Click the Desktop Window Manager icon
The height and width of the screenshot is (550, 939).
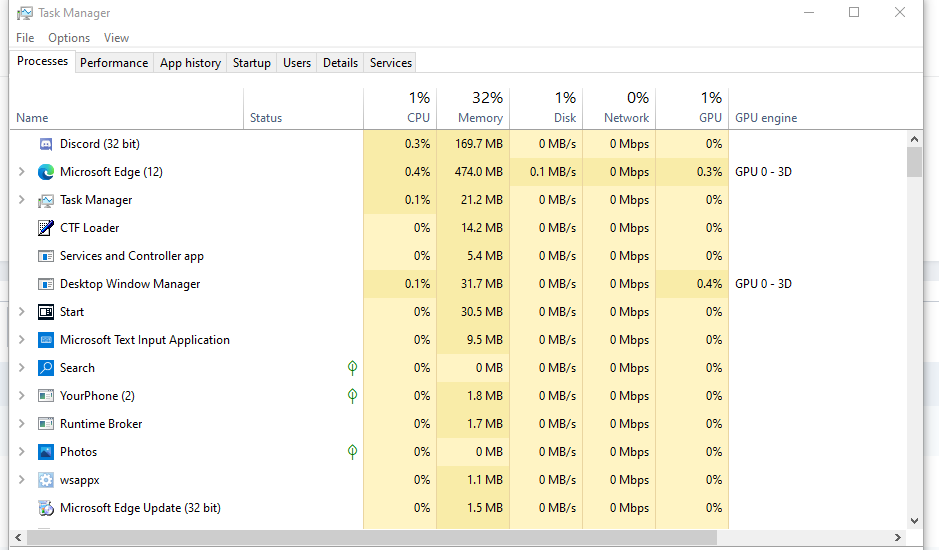[x=46, y=284]
